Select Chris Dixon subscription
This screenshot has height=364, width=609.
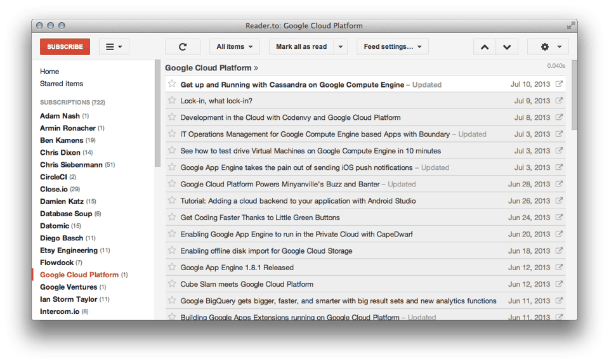tap(67, 152)
